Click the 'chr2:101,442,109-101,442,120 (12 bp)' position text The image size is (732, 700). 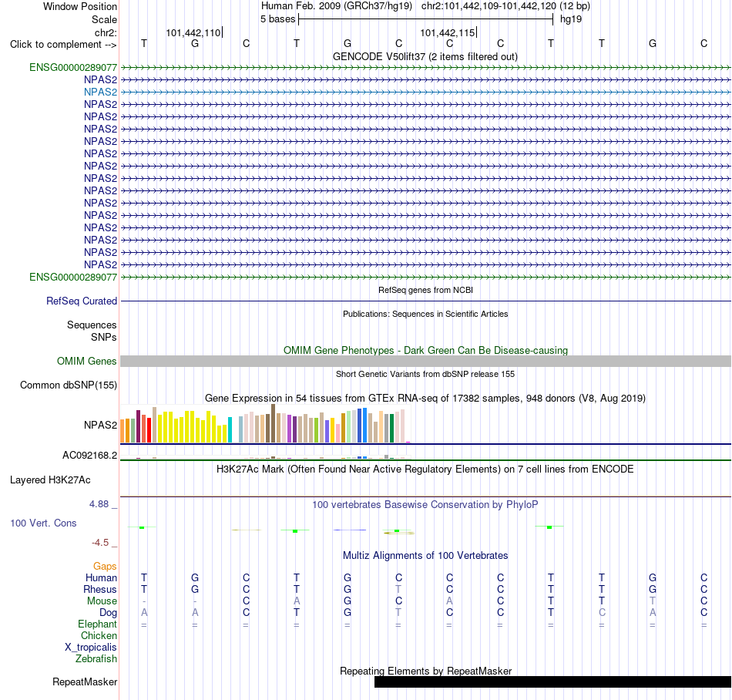505,6
